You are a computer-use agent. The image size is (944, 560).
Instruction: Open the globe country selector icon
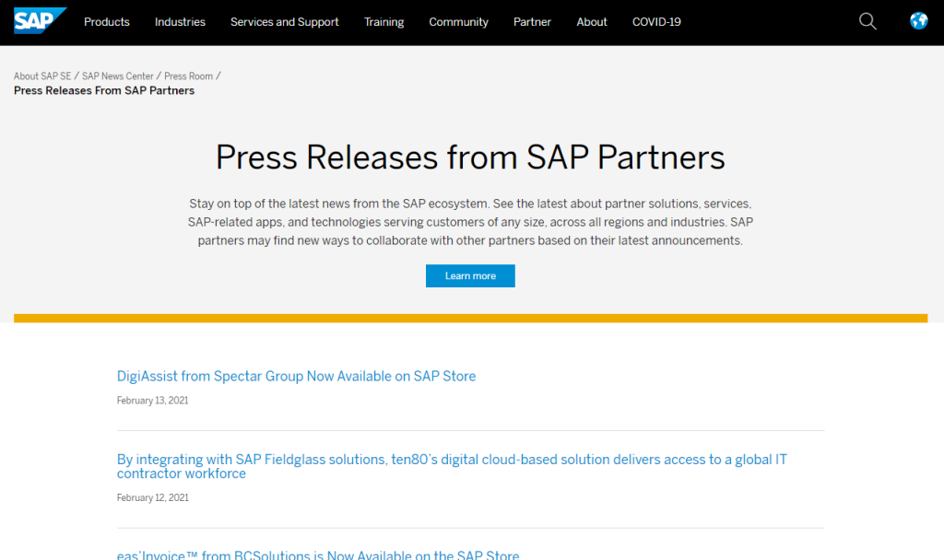pyautogui.click(x=919, y=21)
